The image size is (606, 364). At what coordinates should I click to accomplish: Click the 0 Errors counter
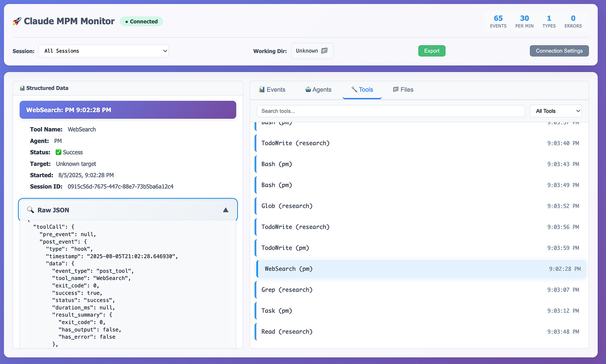573,22
